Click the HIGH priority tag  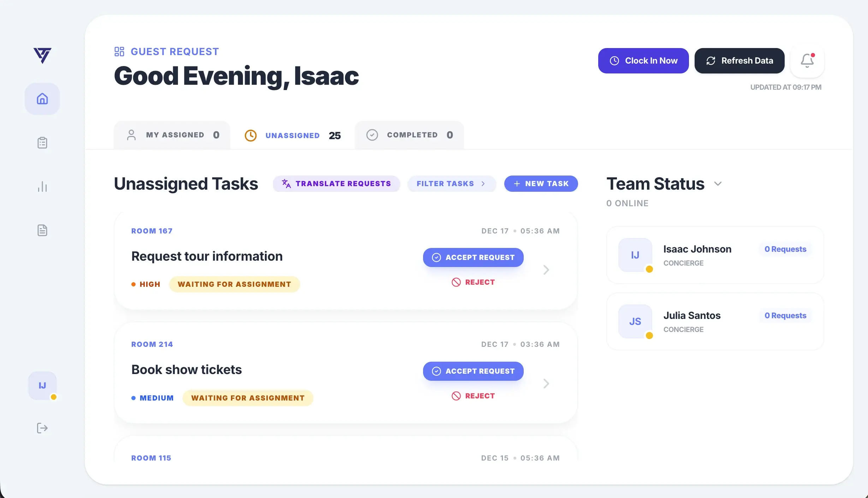click(146, 284)
